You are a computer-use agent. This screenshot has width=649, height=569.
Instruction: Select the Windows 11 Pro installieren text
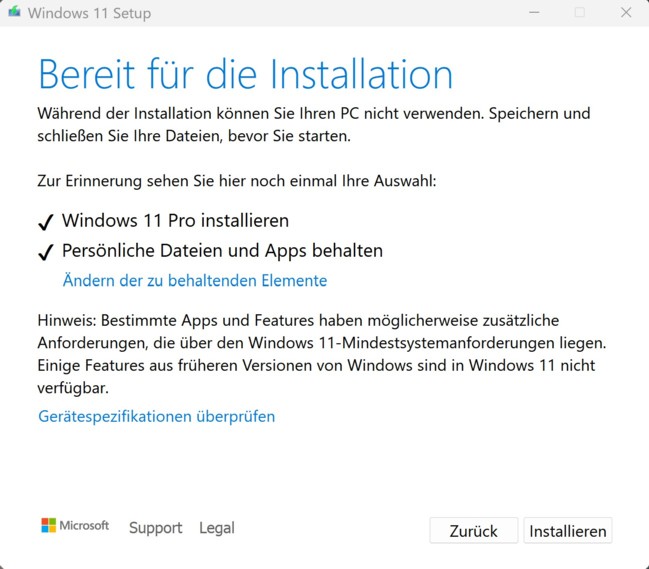(x=175, y=221)
